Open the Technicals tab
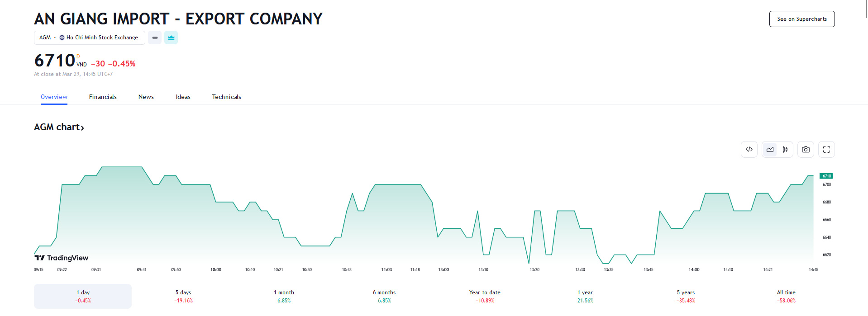868x316 pixels. [x=226, y=97]
